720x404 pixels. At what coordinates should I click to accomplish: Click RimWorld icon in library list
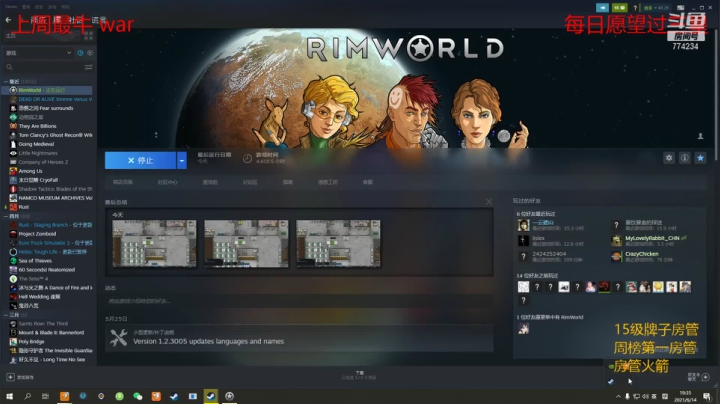pyautogui.click(x=13, y=90)
